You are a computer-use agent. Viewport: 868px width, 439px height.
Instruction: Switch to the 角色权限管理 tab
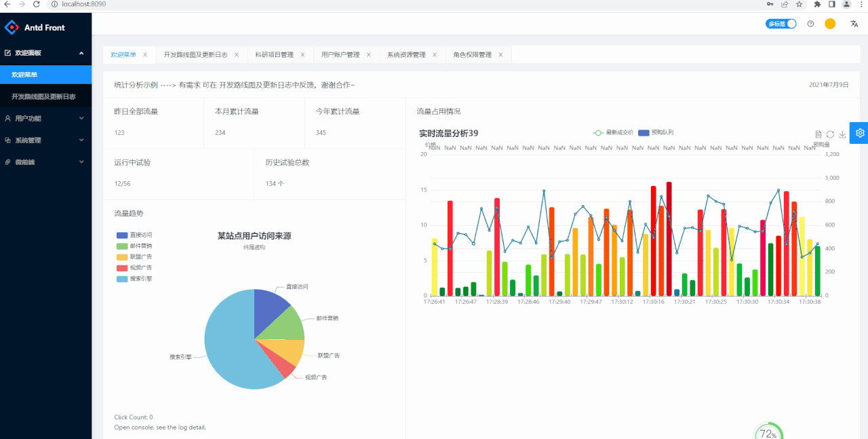(x=473, y=55)
